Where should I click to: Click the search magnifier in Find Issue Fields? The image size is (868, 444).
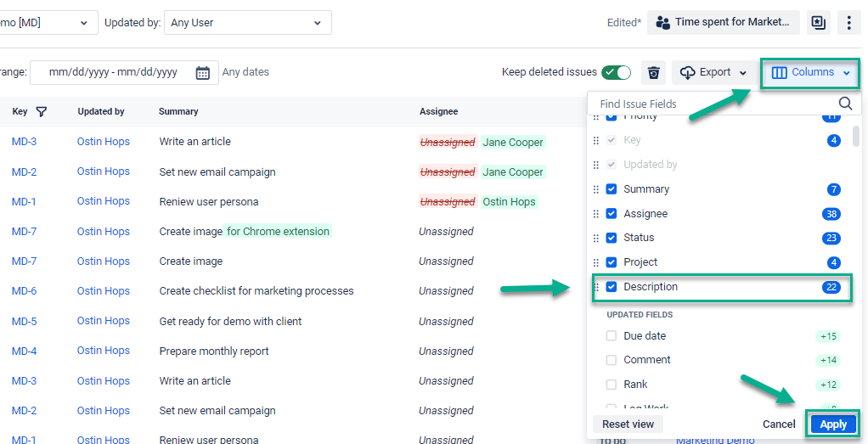pos(845,104)
